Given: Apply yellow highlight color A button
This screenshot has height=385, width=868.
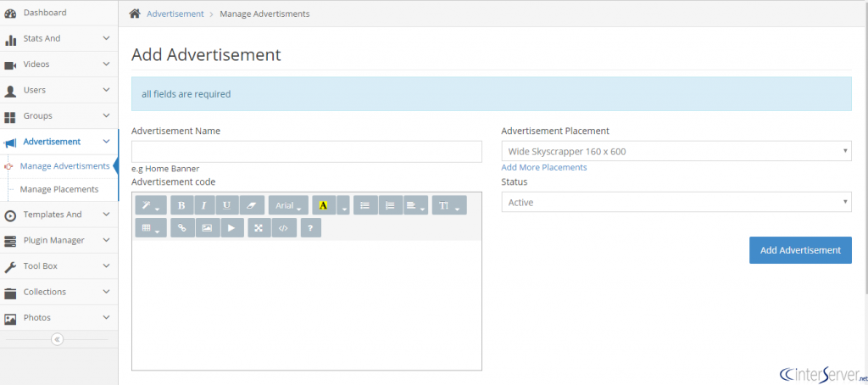Looking at the screenshot, I should point(324,205).
